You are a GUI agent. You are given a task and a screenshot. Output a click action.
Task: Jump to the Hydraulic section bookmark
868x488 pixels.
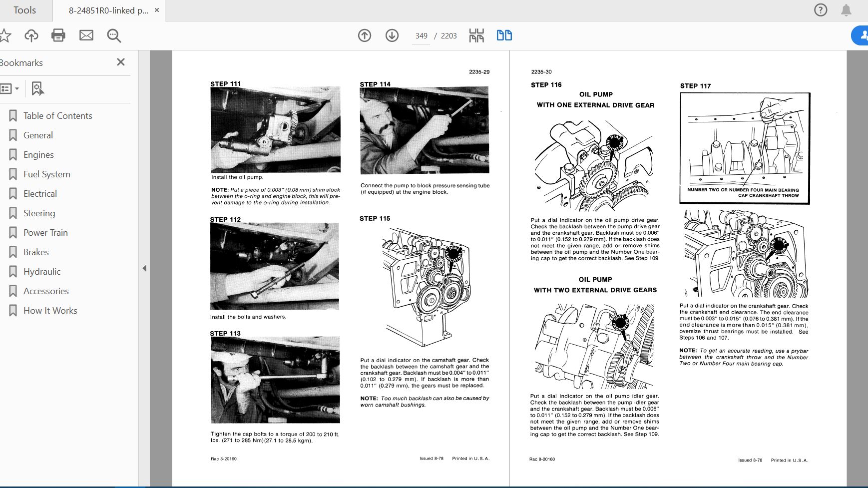pyautogui.click(x=42, y=271)
